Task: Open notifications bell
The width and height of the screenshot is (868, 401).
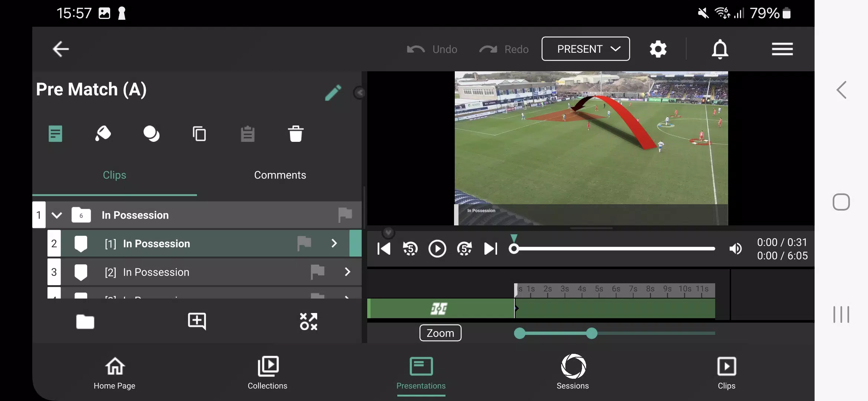Action: pos(720,49)
